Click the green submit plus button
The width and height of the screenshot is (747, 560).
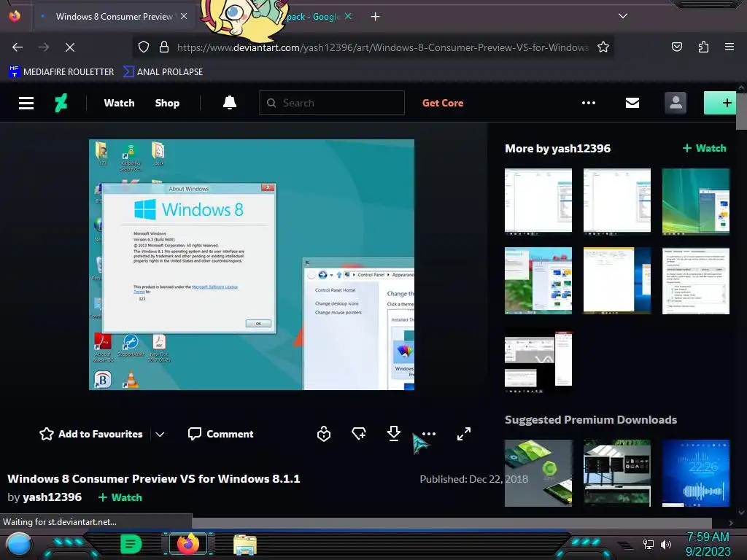pos(720,103)
